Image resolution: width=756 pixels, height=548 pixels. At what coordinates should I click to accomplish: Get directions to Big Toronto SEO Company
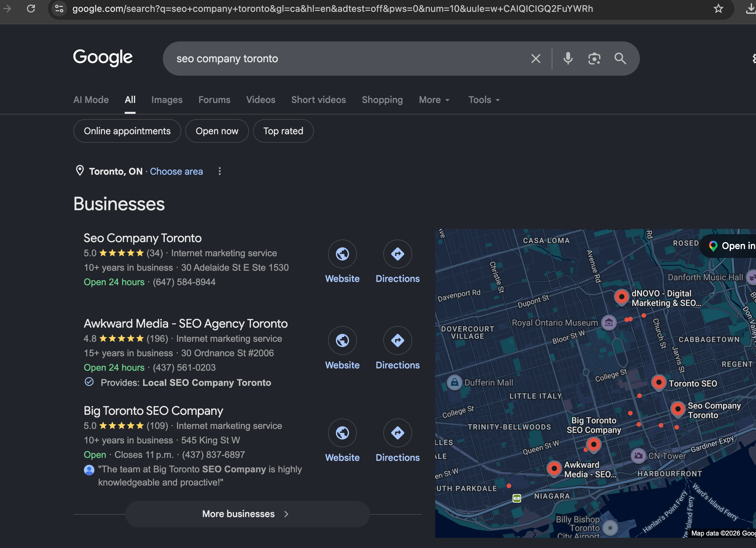pos(398,433)
